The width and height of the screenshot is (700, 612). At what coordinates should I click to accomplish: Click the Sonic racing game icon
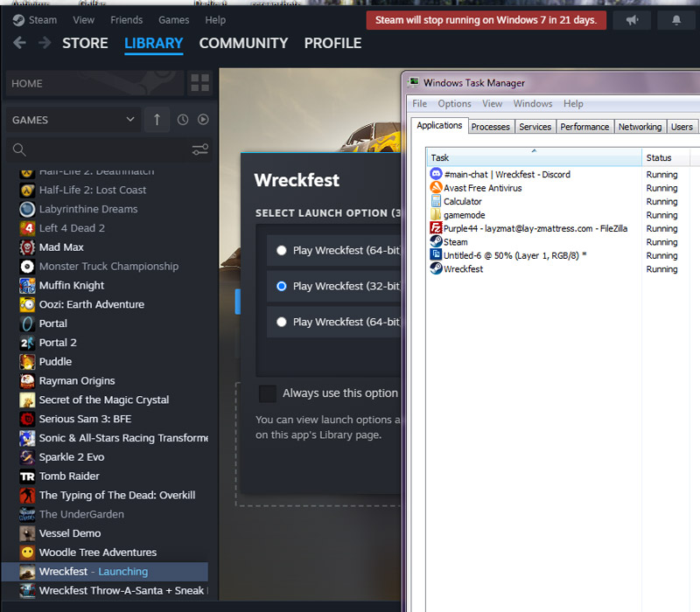(x=27, y=438)
